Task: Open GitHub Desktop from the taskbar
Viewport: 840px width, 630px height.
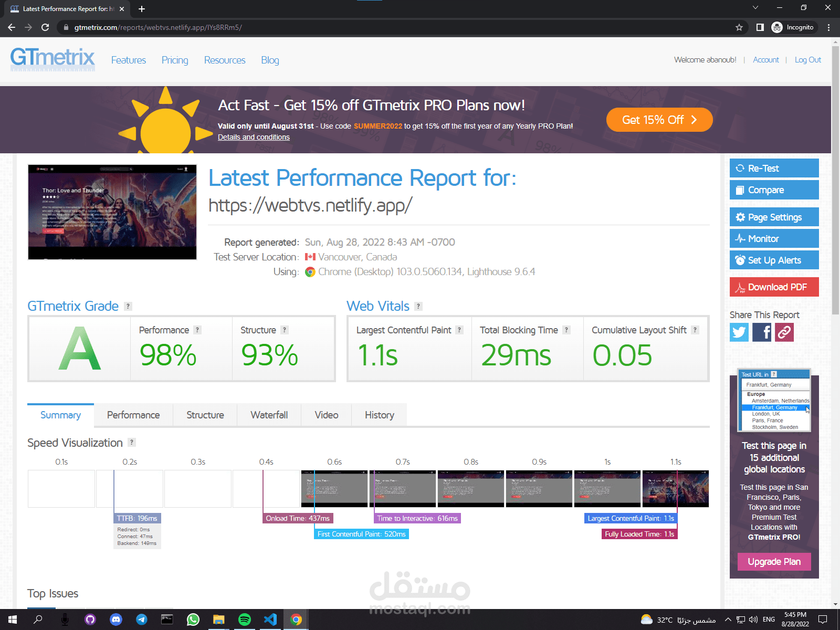Action: [90, 620]
